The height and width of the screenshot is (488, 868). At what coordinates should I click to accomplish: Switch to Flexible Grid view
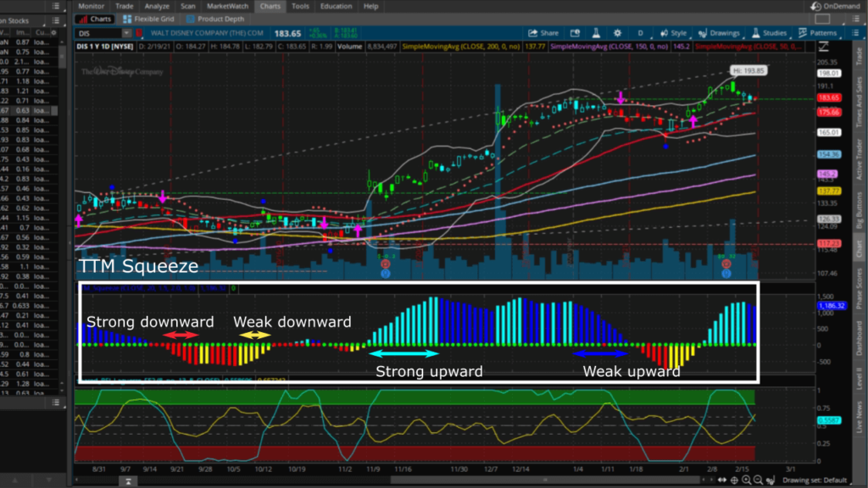(x=148, y=19)
